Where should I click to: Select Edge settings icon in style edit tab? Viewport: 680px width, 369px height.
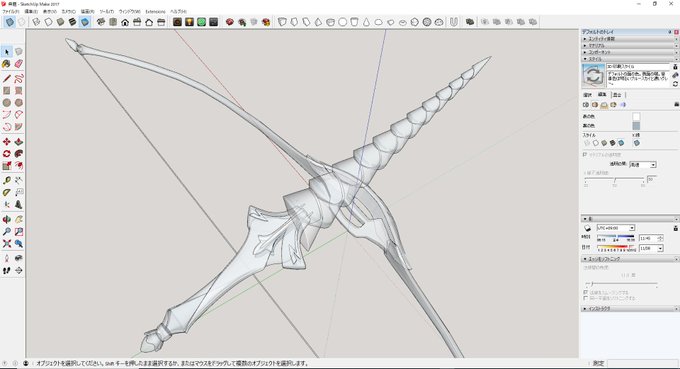coord(585,104)
